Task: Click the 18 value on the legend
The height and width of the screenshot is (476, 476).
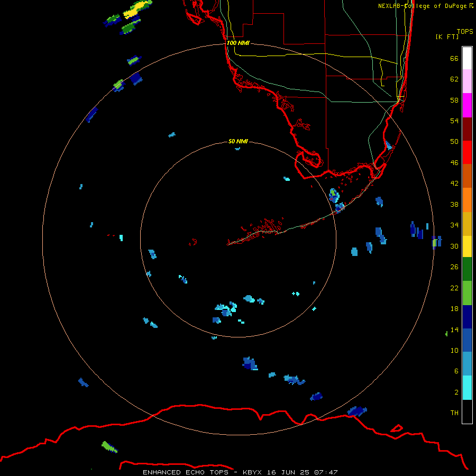Action: [454, 309]
